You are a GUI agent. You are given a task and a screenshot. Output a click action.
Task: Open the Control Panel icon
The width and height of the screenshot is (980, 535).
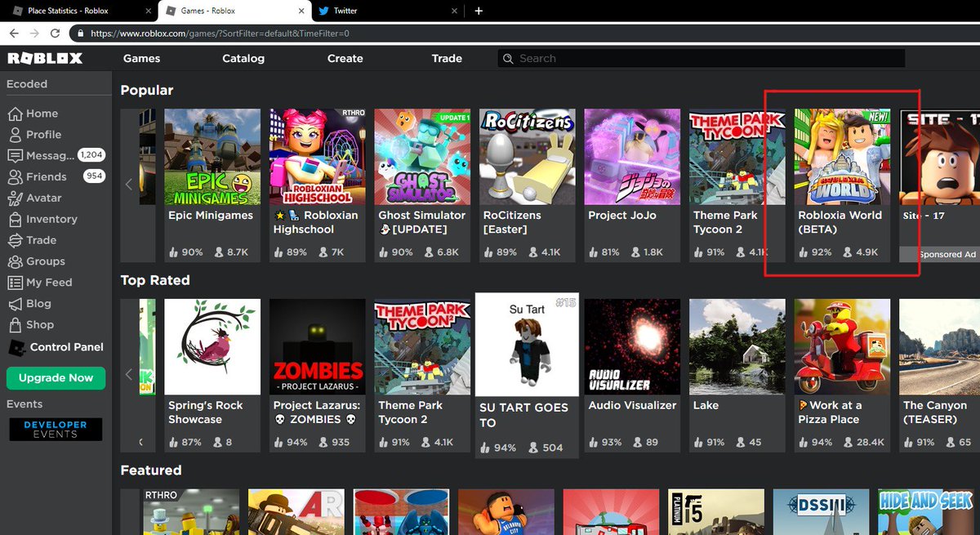click(x=18, y=347)
